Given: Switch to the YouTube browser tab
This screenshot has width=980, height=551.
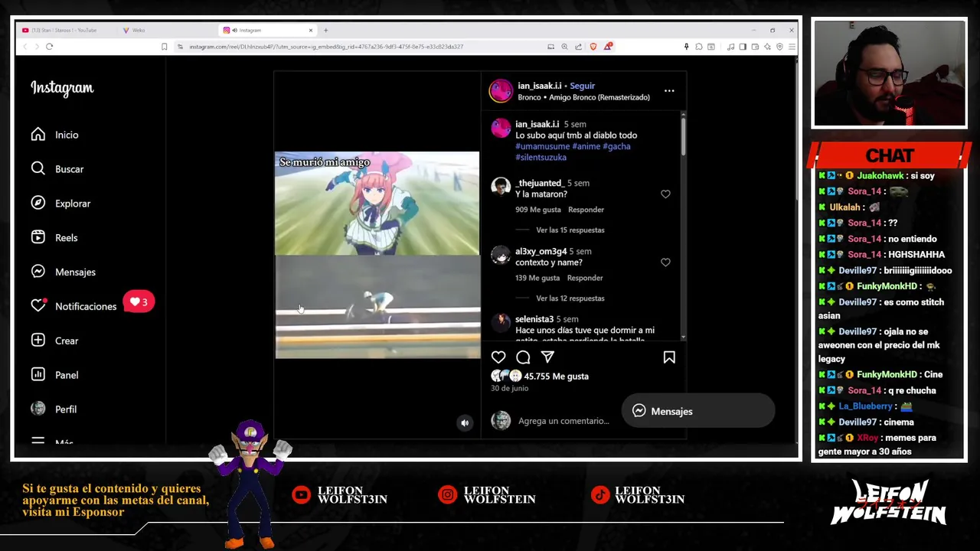Looking at the screenshot, I should coord(64,31).
